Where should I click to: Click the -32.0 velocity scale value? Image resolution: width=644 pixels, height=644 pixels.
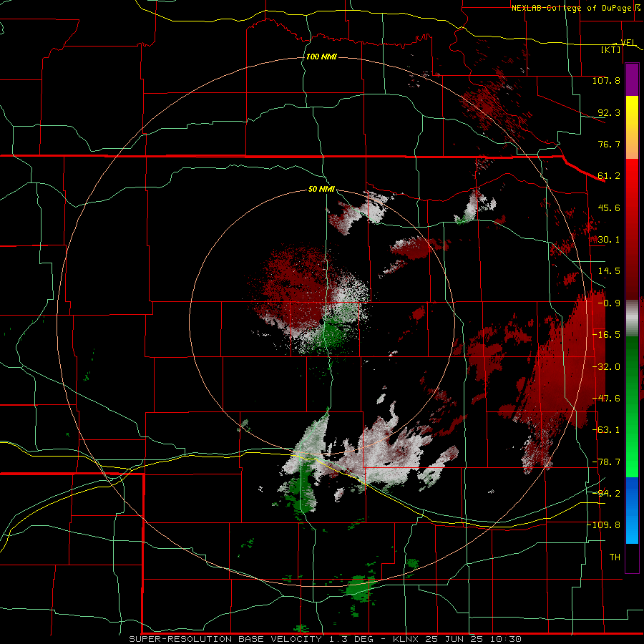(x=606, y=367)
